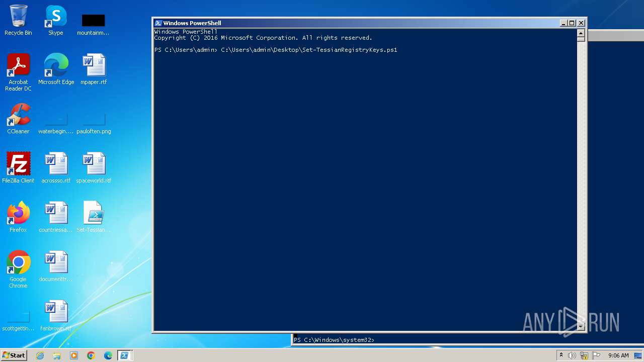Viewport: 644px width, 362px height.
Task: Select the spaceworld.rtf document
Action: click(x=94, y=168)
